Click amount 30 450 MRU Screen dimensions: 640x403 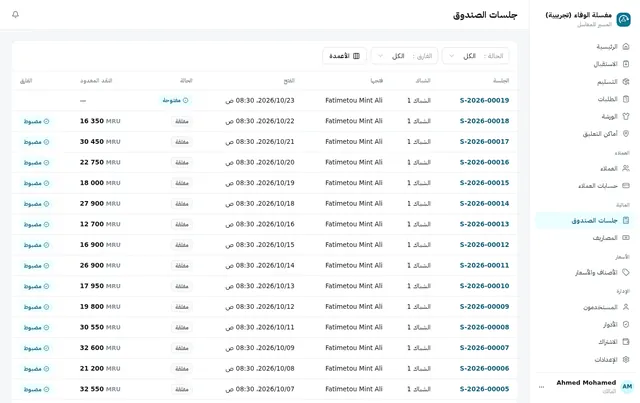100,142
